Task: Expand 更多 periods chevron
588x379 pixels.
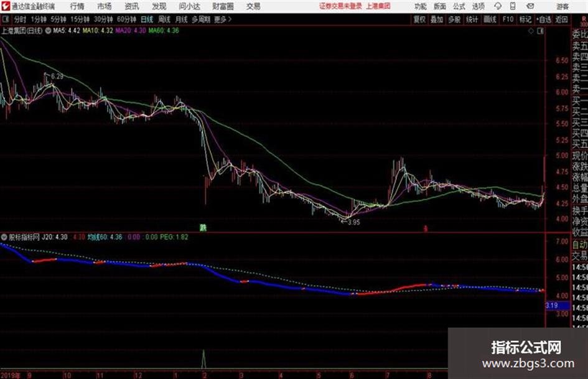Action: 223,19
